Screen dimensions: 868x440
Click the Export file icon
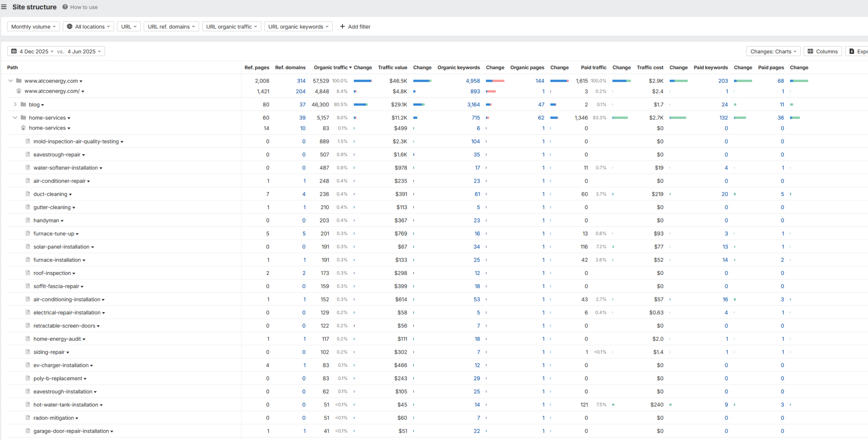tap(851, 51)
